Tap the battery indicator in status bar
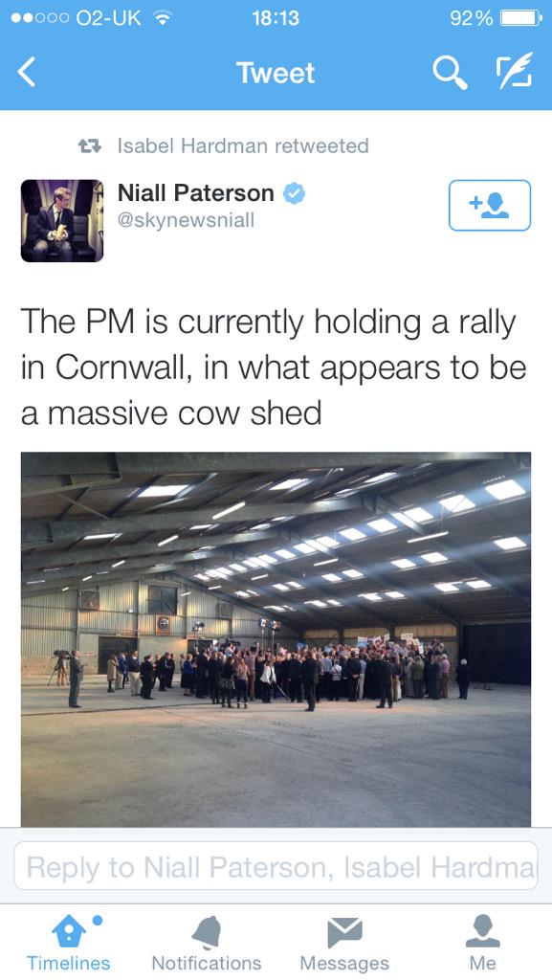Image resolution: width=552 pixels, height=980 pixels. [521, 18]
